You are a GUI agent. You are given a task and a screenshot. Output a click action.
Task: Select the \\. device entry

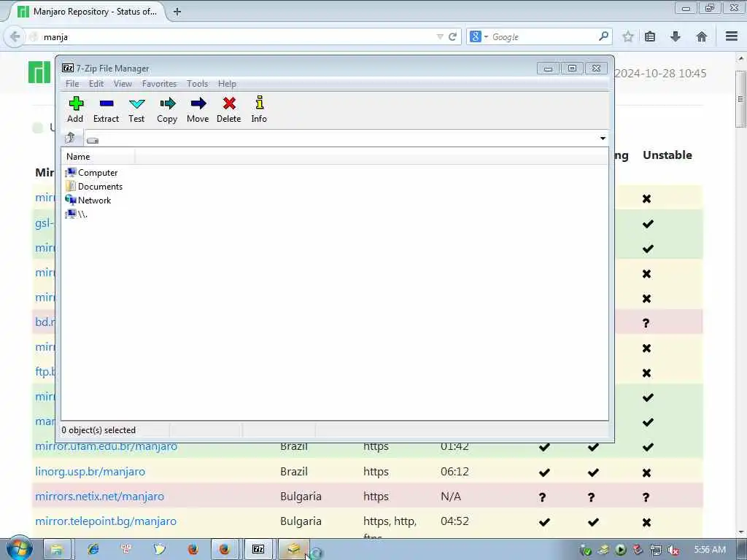coord(76,214)
